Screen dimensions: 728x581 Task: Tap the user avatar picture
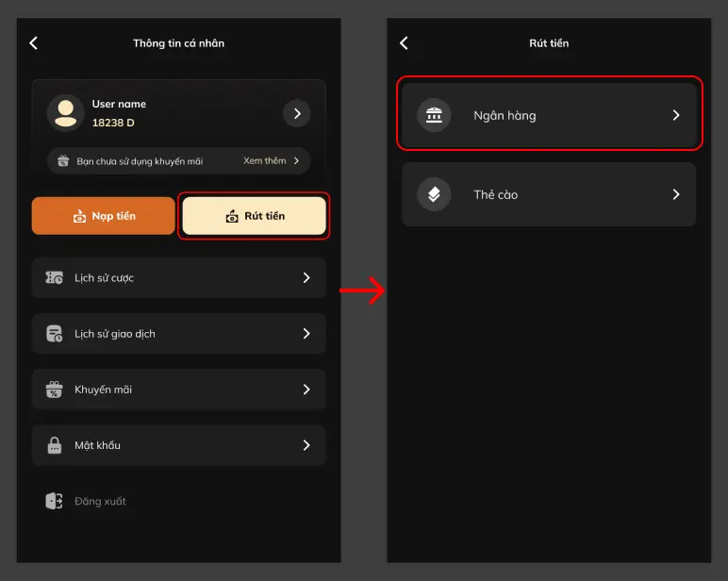(x=65, y=113)
